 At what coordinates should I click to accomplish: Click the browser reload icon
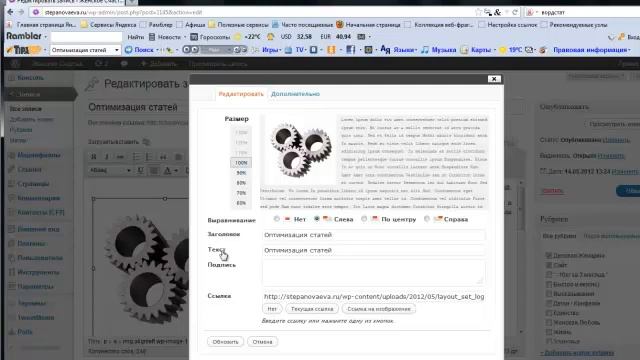(515, 12)
